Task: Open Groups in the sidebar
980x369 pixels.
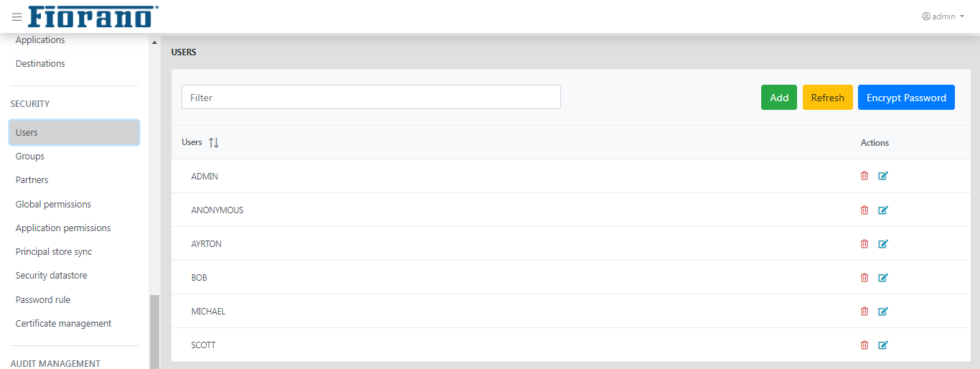Action: [x=30, y=157]
